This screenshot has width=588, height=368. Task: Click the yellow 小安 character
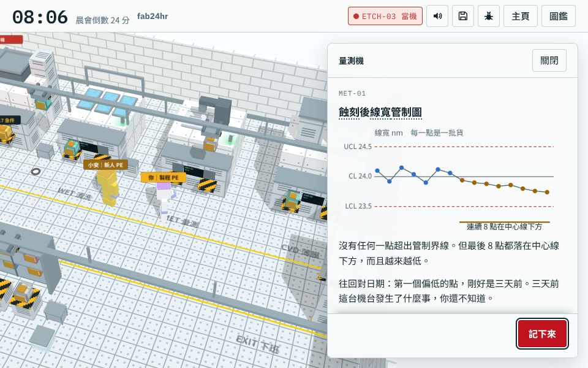[x=108, y=188]
